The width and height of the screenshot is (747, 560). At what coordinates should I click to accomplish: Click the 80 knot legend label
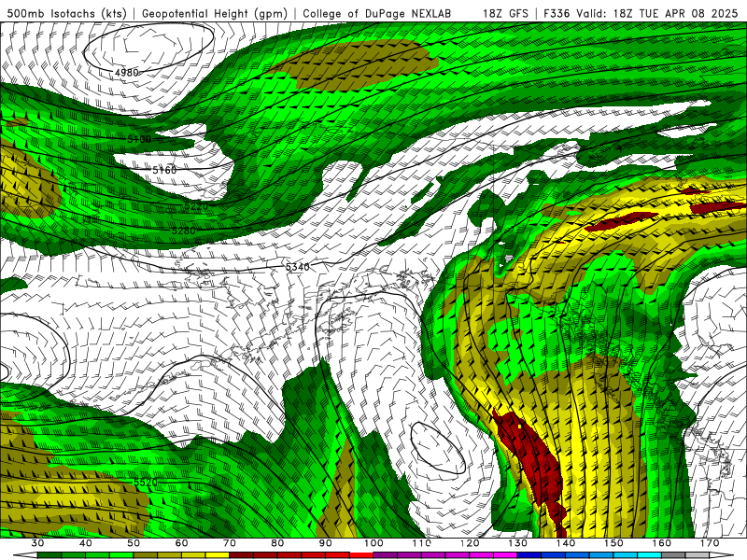click(x=277, y=543)
